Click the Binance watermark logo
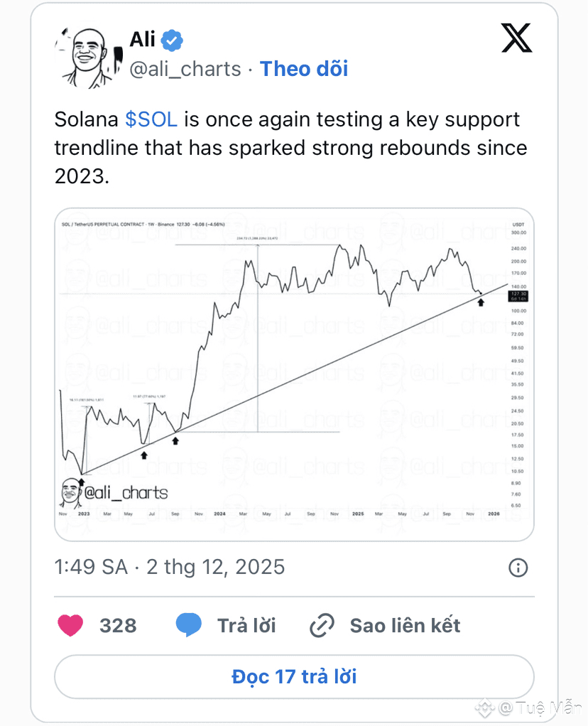 click(x=485, y=708)
